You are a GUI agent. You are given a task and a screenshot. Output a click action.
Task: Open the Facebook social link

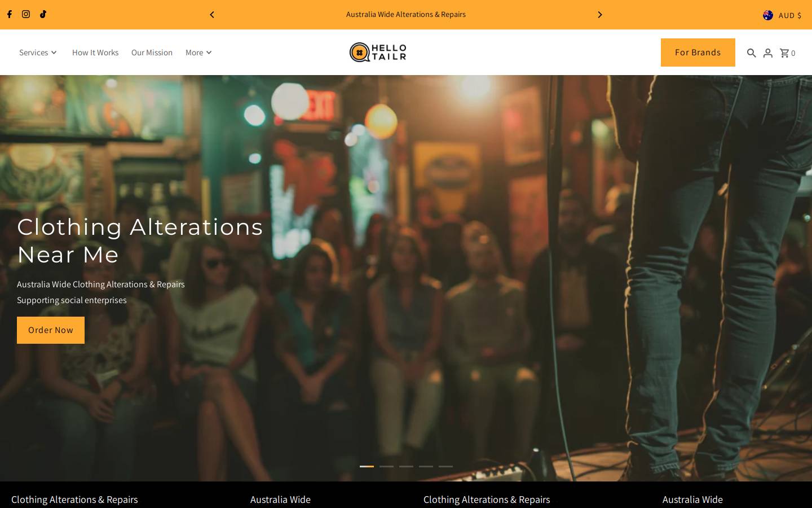pyautogui.click(x=9, y=14)
